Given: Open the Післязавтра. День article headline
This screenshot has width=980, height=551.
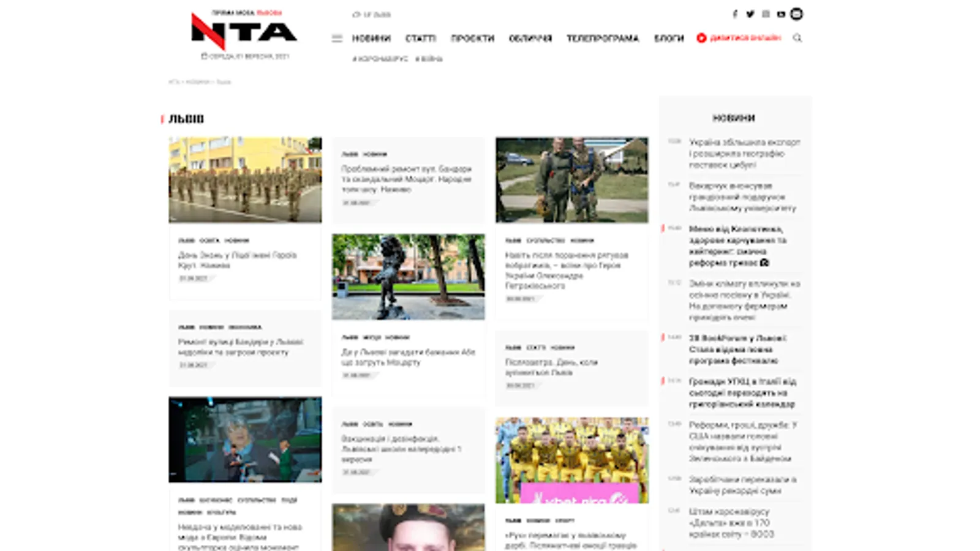Looking at the screenshot, I should 551,367.
